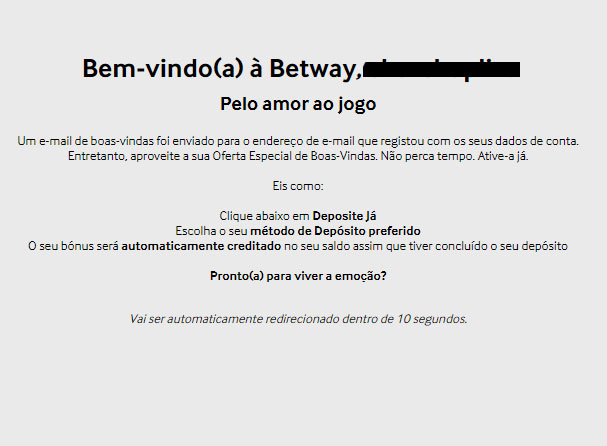
Task: Click "Entretanto, aproveite a sua" text
Action: [x=139, y=156]
